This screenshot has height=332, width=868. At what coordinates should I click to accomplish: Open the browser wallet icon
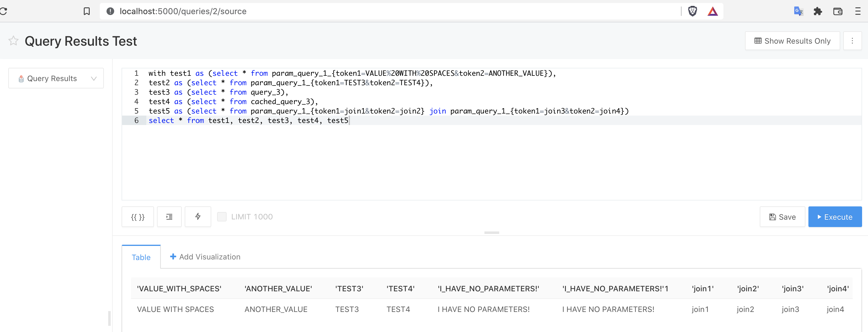coord(838,11)
